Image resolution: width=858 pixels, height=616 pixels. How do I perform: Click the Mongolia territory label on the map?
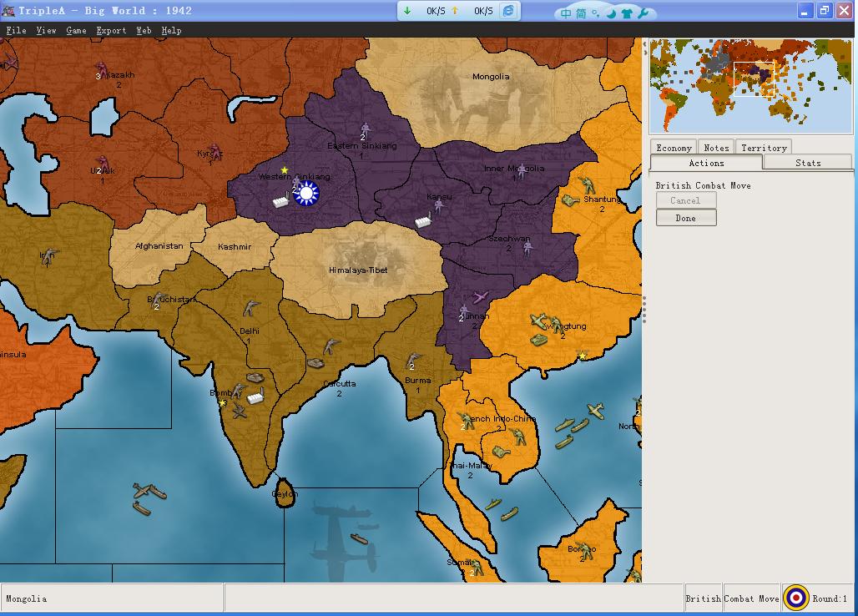491,77
